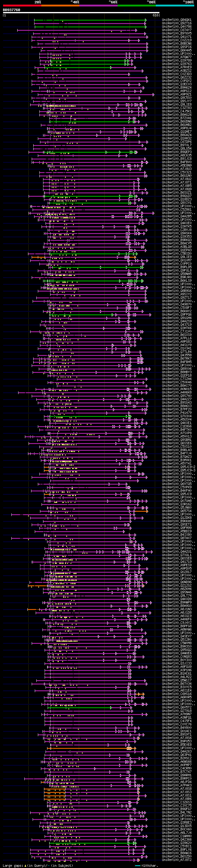Select the UniRef100_Q1QHE7 label

[x=177, y=132]
